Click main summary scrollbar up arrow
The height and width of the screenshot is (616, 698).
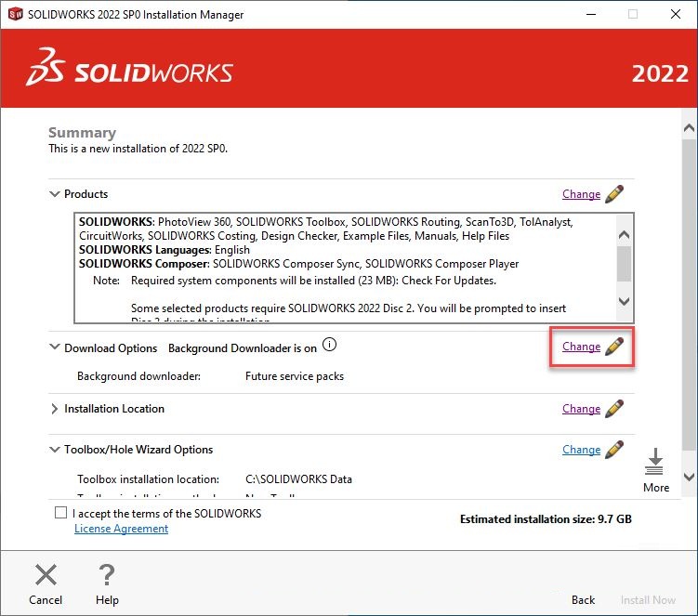point(689,128)
